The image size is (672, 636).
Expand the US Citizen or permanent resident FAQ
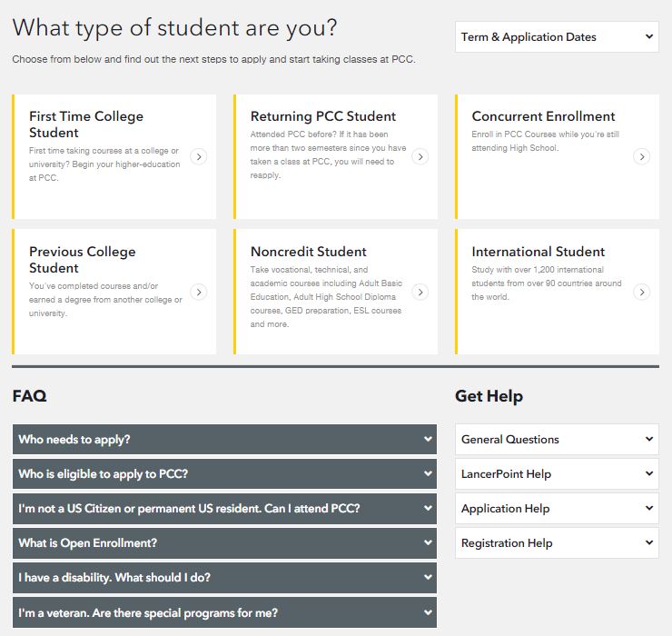[224, 509]
